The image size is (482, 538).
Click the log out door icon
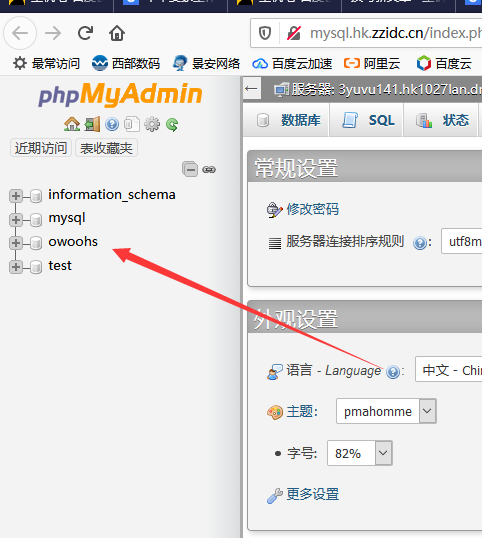[92, 124]
